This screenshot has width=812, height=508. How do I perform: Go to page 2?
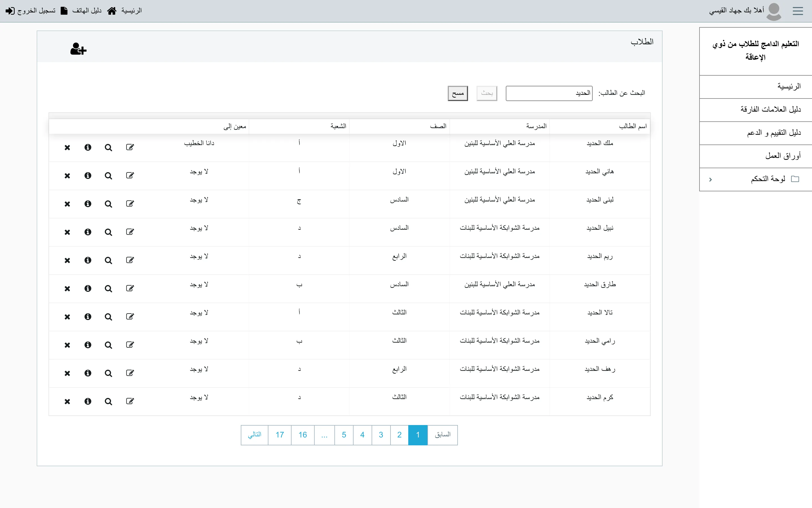tap(399, 435)
